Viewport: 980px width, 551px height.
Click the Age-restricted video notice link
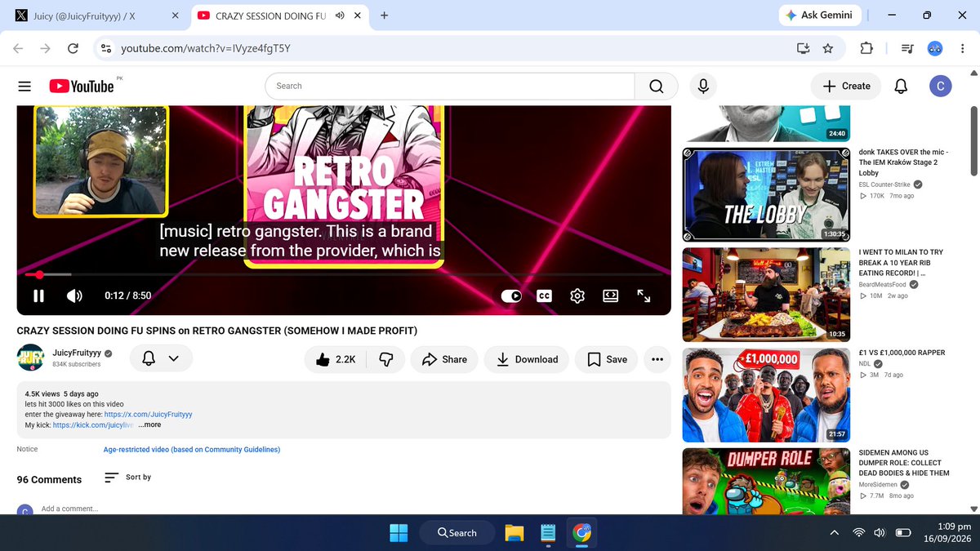pyautogui.click(x=191, y=450)
